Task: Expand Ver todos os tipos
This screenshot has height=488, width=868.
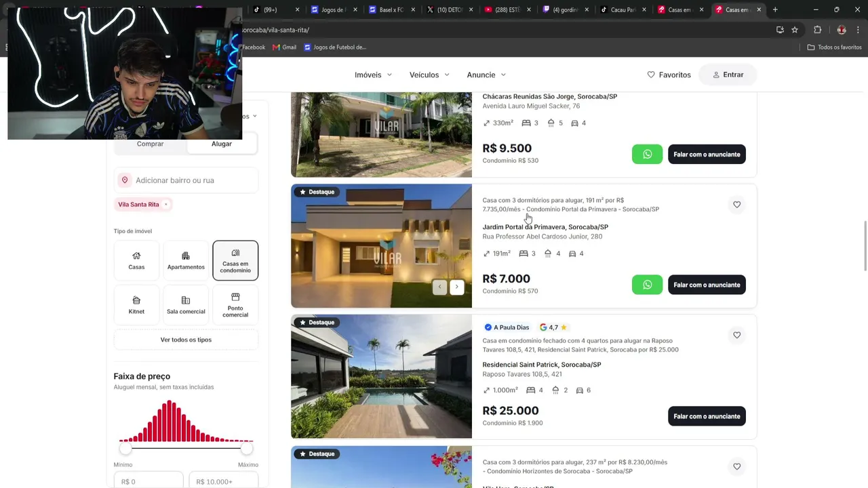Action: click(186, 340)
